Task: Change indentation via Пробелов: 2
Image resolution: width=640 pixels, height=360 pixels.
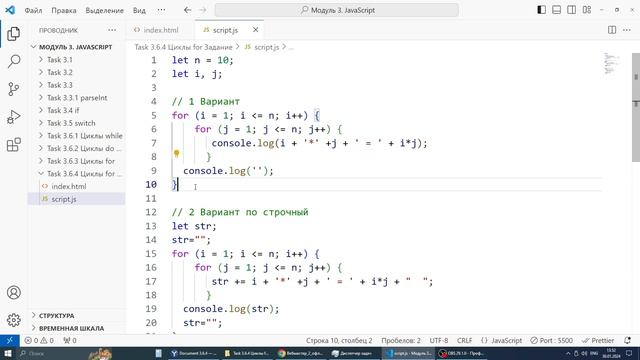Action: 401,340
